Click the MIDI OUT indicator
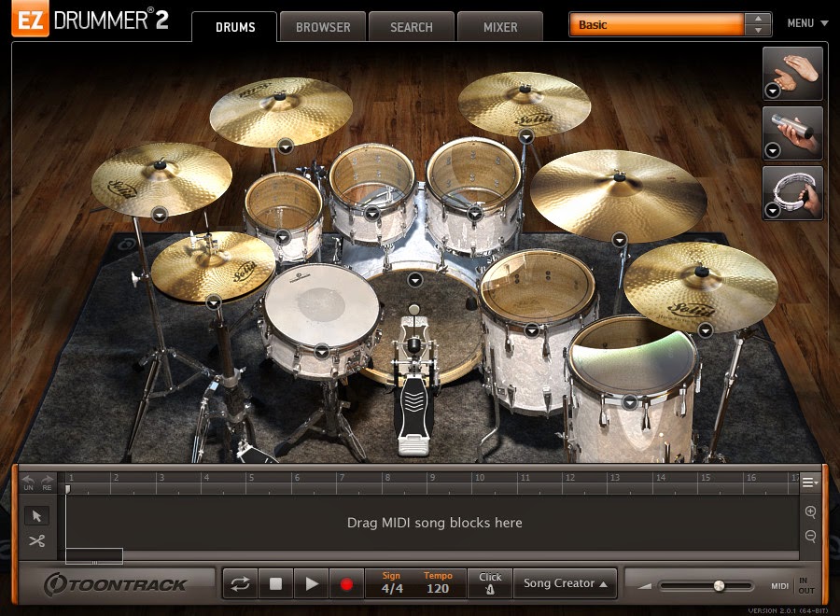The height and width of the screenshot is (616, 840). pos(806,591)
